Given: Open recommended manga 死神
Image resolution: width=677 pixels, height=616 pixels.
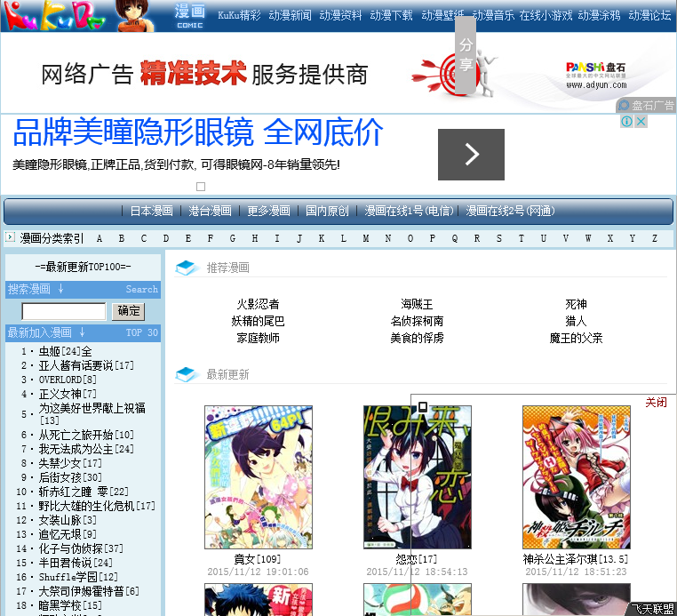Looking at the screenshot, I should click(576, 304).
